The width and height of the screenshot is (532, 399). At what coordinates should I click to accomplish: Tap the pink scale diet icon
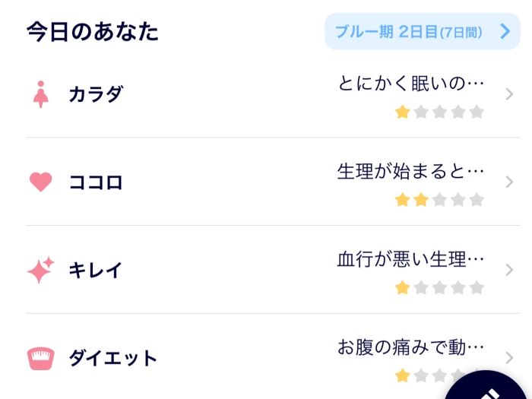tap(40, 358)
